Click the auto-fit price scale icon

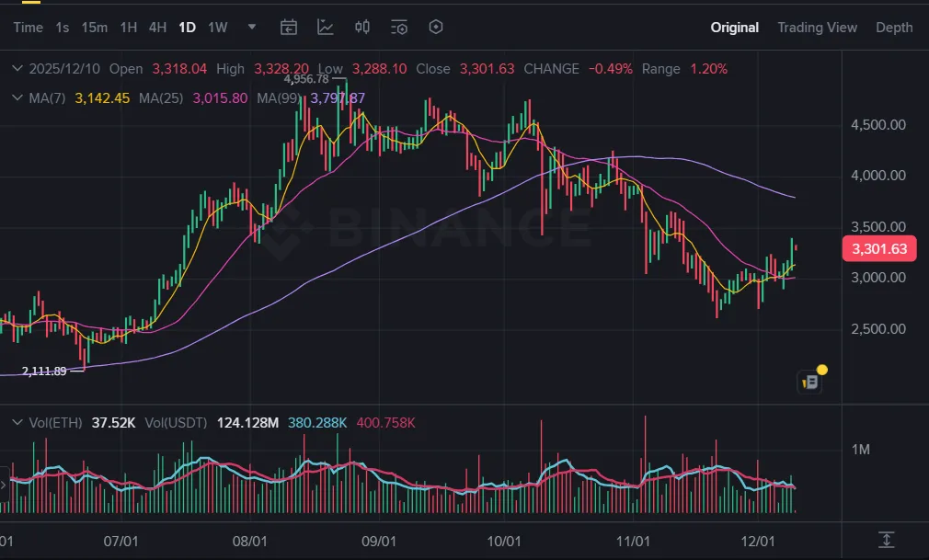pos(886,539)
